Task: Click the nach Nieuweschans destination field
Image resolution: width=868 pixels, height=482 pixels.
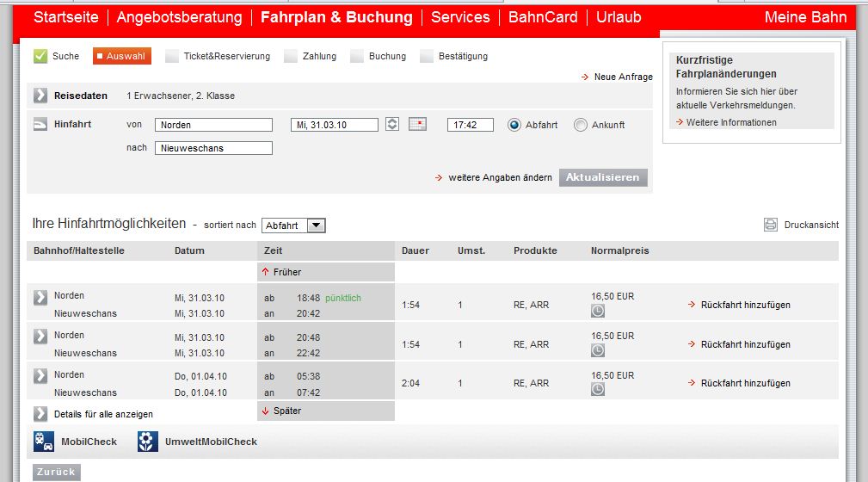Action: (x=213, y=148)
